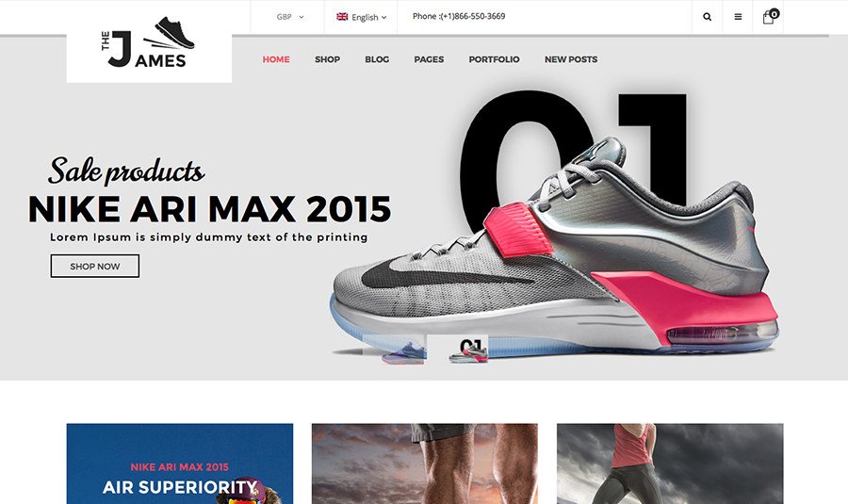Click the Shop Now button
848x504 pixels.
(x=94, y=266)
